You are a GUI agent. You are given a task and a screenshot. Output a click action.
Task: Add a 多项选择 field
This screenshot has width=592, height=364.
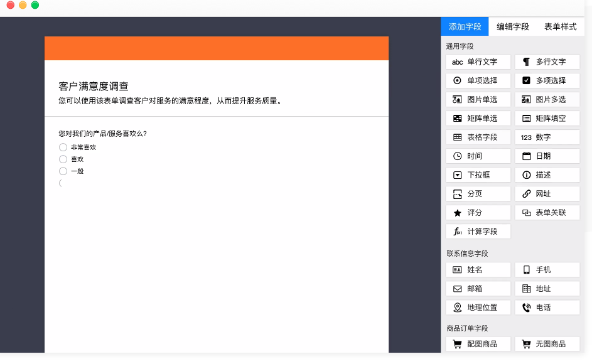[x=547, y=81]
